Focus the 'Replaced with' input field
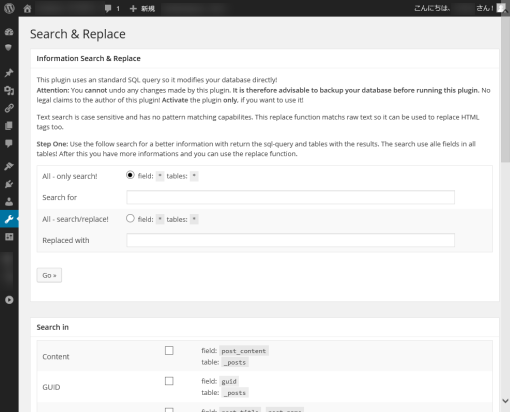 (290, 240)
